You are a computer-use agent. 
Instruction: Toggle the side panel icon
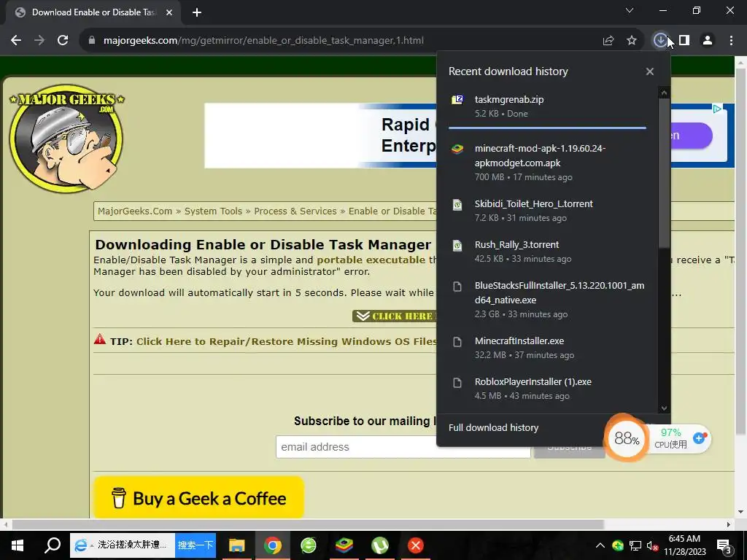pos(684,41)
